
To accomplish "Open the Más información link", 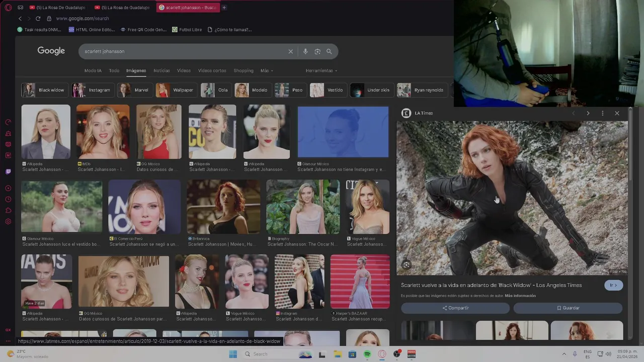I will pos(520,296).
